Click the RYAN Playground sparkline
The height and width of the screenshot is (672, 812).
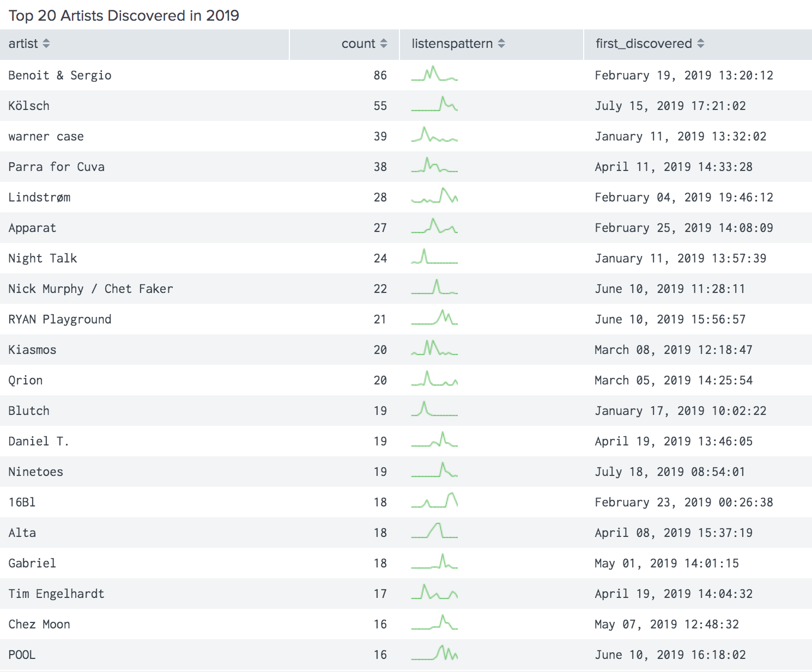pos(434,317)
